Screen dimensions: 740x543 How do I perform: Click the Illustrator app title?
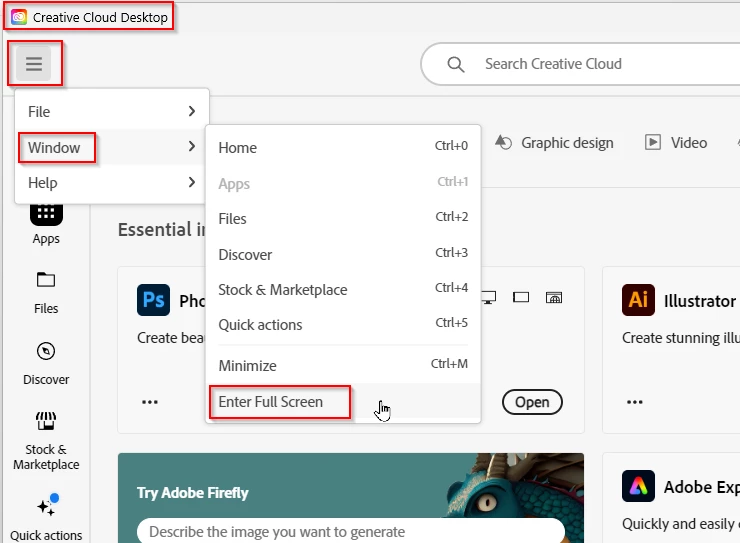pyautogui.click(x=699, y=301)
